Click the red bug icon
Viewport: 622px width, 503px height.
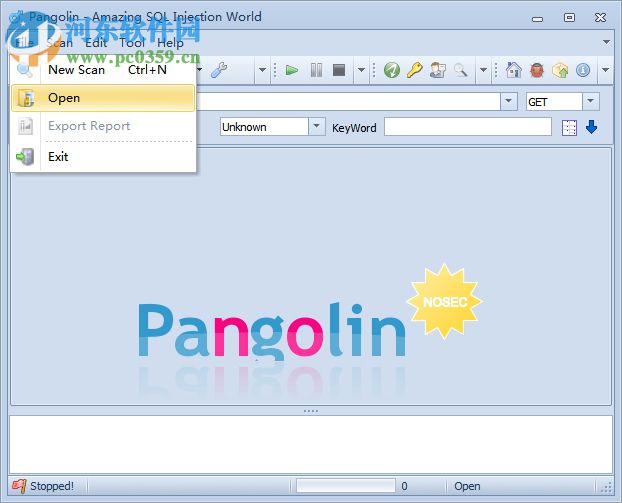click(537, 71)
